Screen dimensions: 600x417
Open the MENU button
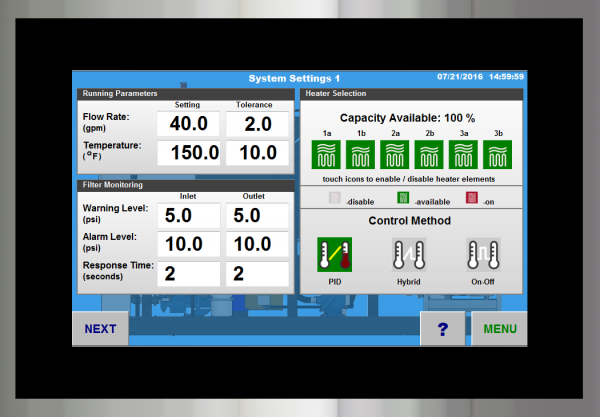pos(499,328)
